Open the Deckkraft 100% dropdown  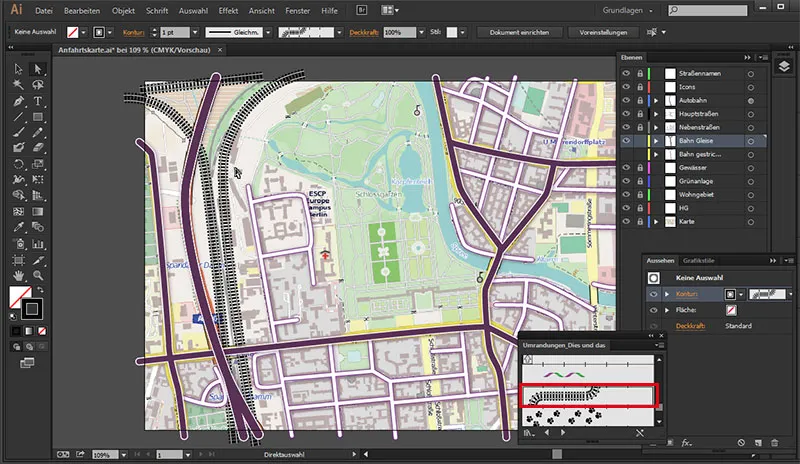[x=421, y=32]
